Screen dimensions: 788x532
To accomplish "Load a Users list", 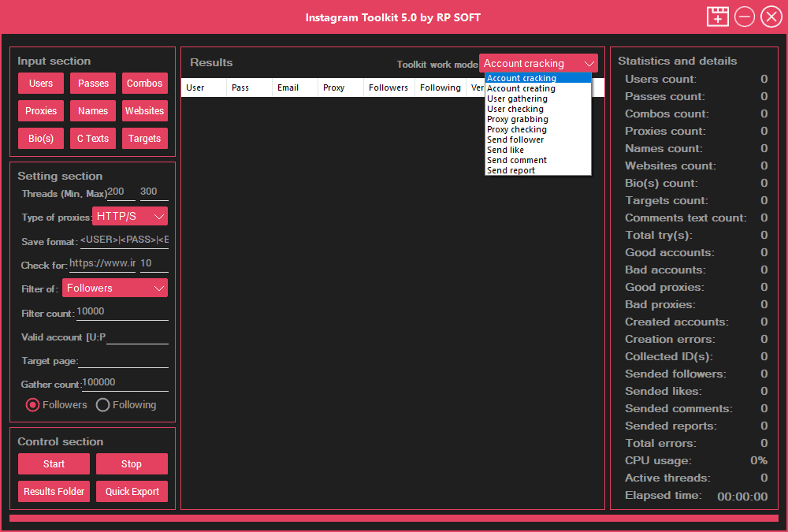I will click(x=40, y=83).
